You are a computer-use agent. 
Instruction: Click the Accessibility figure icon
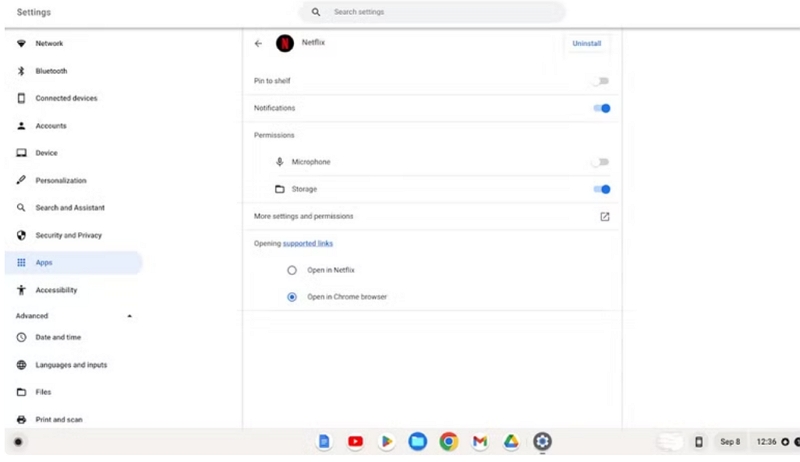pos(21,290)
